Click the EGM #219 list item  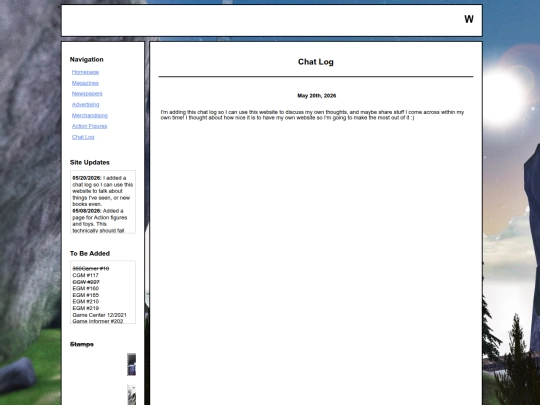click(x=85, y=308)
